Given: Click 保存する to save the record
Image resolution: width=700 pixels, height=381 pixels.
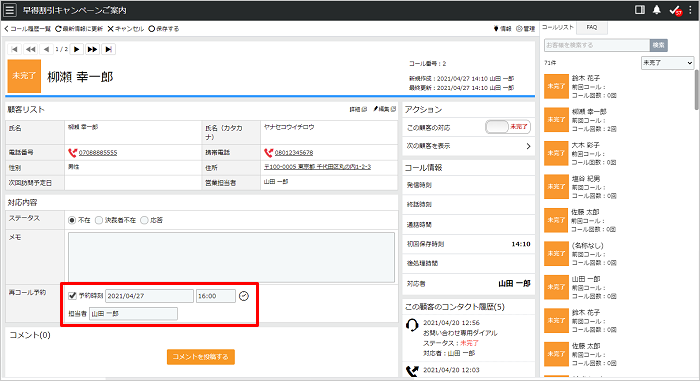Looking at the screenshot, I should (x=163, y=29).
